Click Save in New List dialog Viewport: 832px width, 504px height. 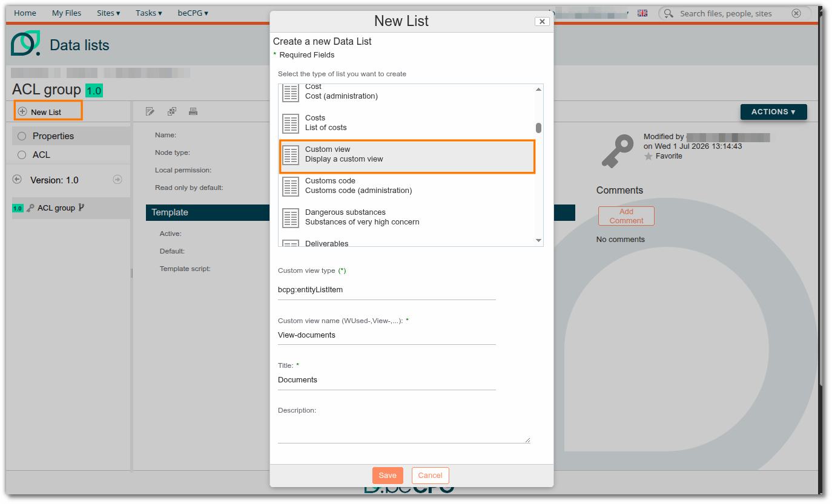click(x=388, y=476)
